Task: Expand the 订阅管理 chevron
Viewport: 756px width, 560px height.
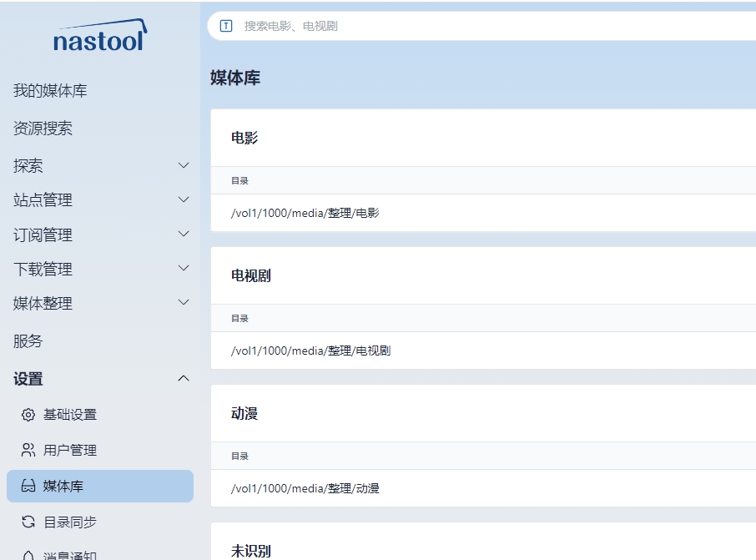Action: tap(184, 234)
